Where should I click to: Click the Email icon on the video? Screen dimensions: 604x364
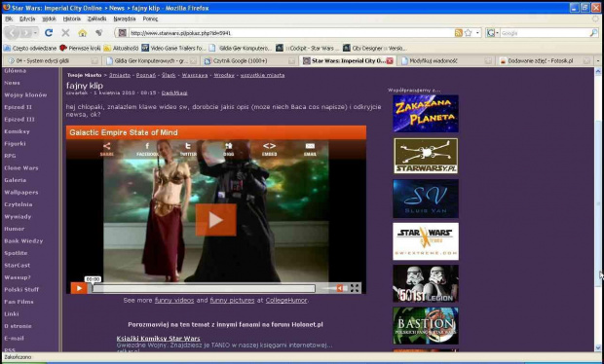pos(310,149)
